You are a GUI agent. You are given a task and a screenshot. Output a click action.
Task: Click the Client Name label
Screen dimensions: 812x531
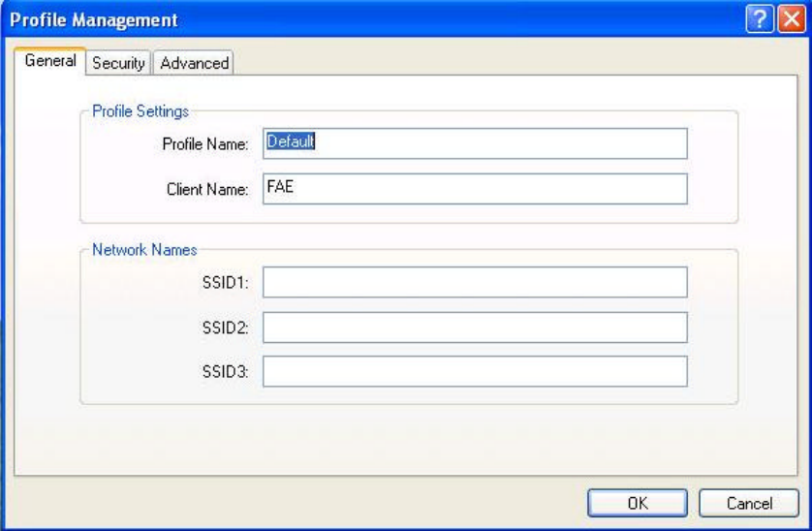click(207, 189)
